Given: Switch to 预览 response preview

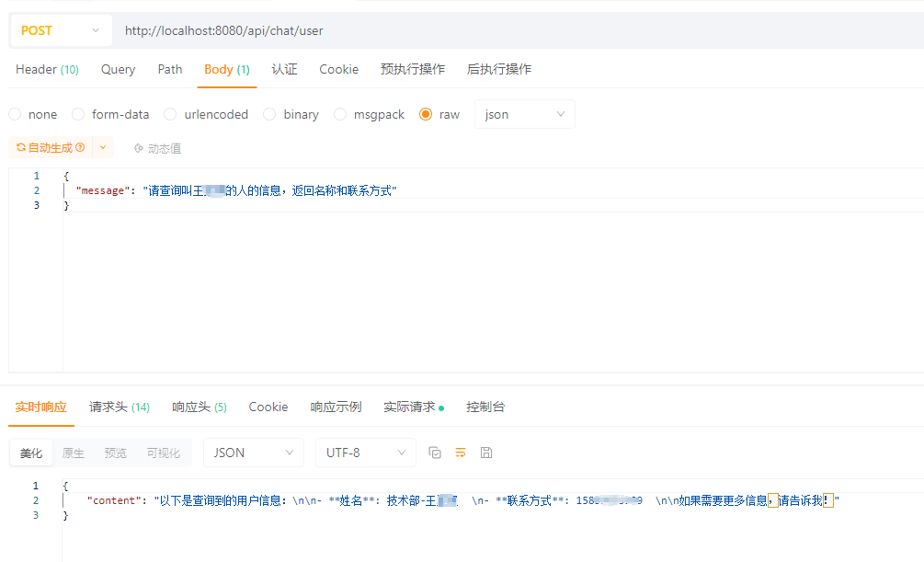Looking at the screenshot, I should coord(115,453).
